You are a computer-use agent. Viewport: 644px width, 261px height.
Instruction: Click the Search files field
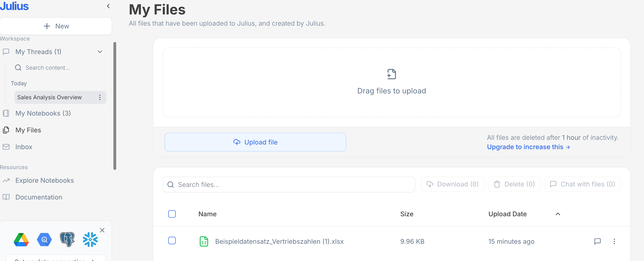click(x=289, y=185)
